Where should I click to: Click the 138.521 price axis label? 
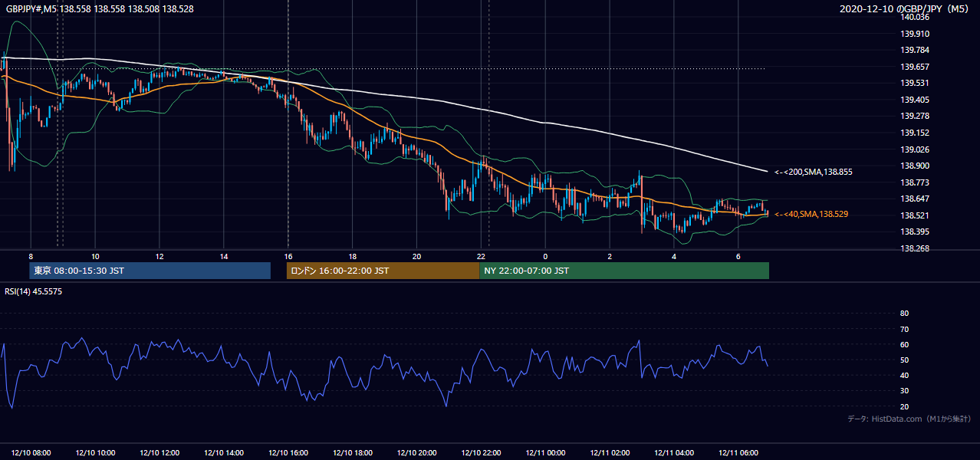(916, 215)
